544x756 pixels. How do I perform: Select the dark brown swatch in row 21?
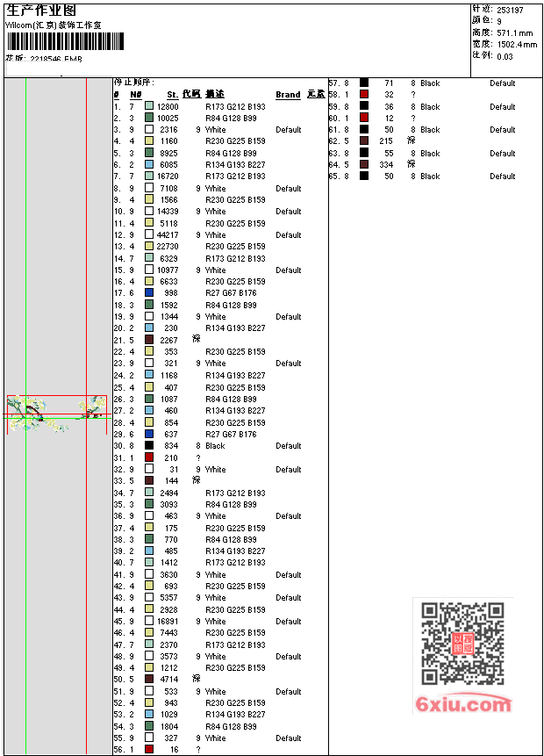point(149,340)
